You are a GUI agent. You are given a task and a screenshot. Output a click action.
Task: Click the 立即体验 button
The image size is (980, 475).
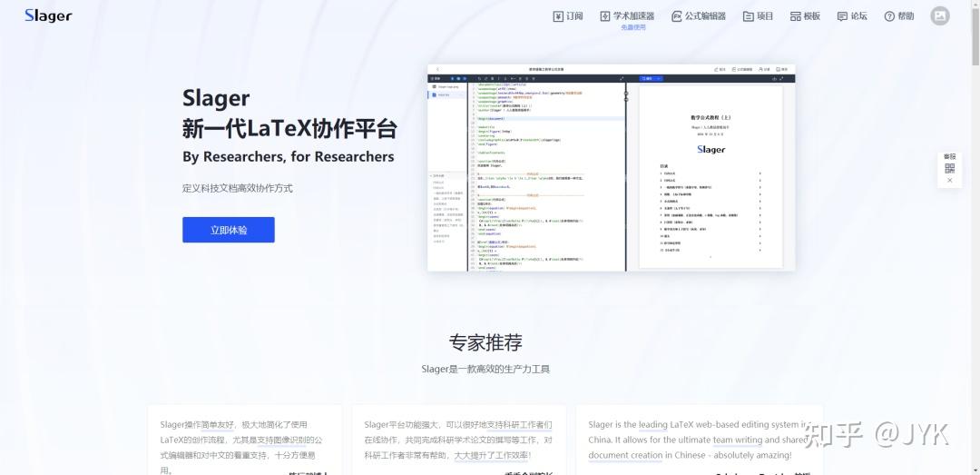click(x=228, y=230)
